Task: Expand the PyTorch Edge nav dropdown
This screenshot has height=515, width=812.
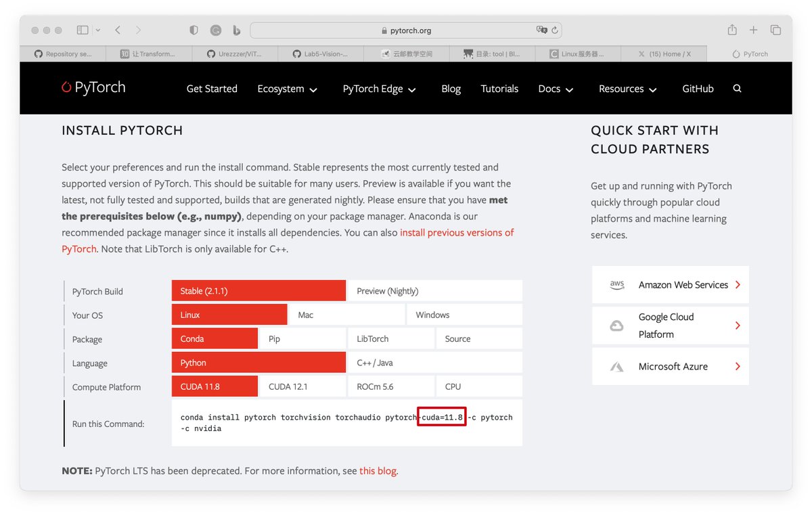Action: click(x=380, y=89)
